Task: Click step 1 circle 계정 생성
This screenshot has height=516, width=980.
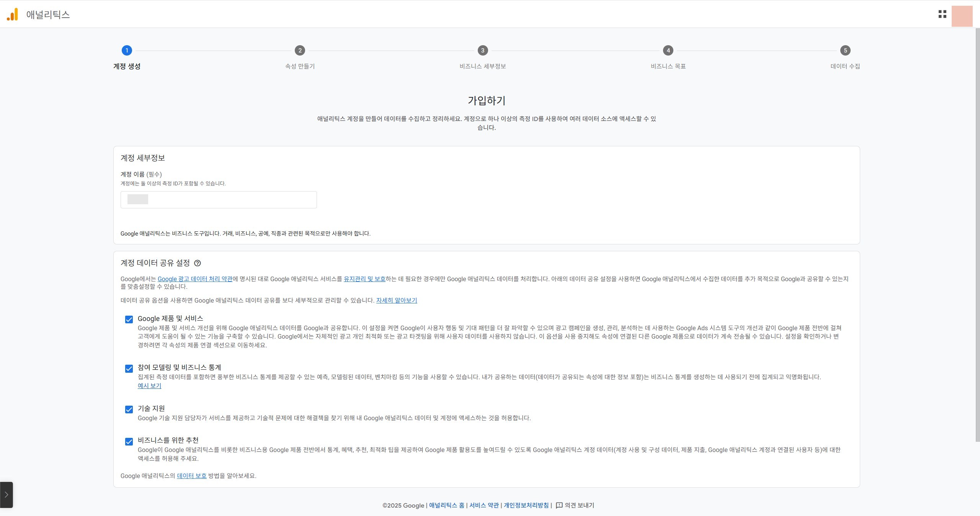Action: [x=127, y=51]
